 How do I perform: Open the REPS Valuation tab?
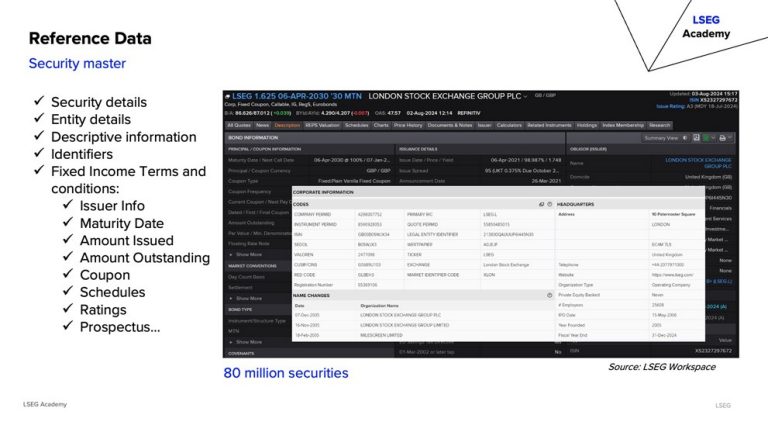[x=322, y=125]
